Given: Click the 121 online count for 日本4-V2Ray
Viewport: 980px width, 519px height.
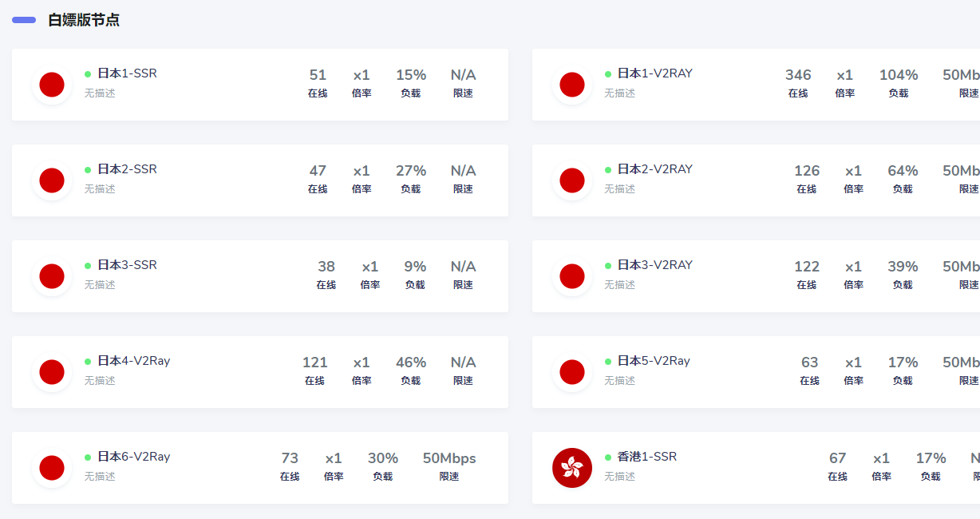Looking at the screenshot, I should point(315,363).
